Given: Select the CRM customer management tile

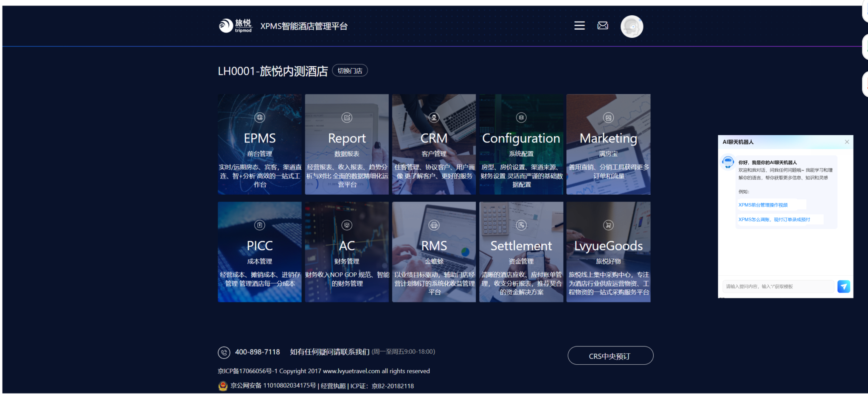Looking at the screenshot, I should tap(434, 144).
